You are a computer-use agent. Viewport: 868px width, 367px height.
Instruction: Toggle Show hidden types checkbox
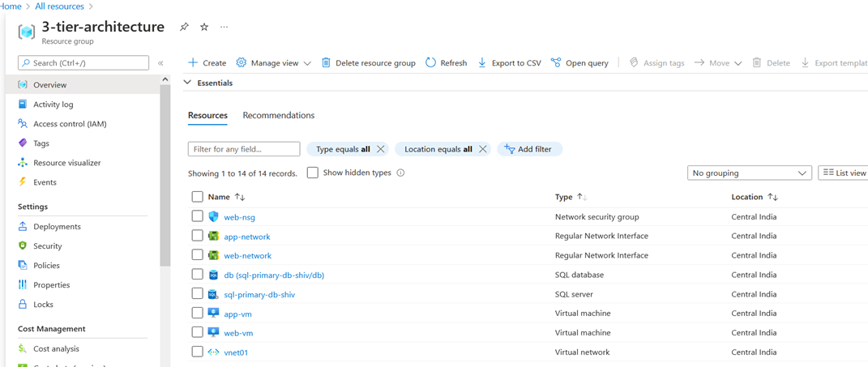click(x=313, y=173)
